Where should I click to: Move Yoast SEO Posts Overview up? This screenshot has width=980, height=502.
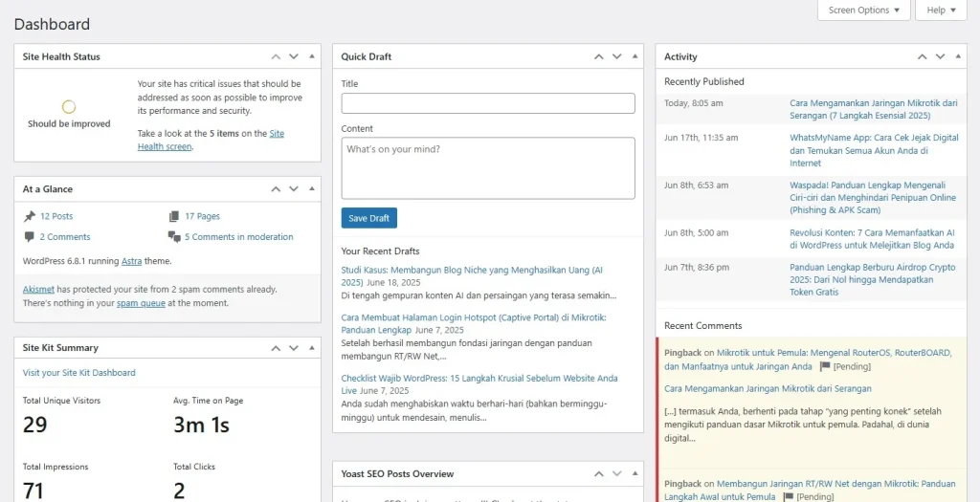[x=599, y=474]
